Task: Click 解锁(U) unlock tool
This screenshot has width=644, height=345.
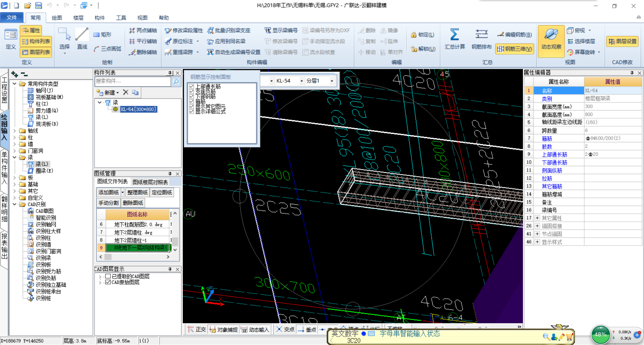Action: pos(423,49)
